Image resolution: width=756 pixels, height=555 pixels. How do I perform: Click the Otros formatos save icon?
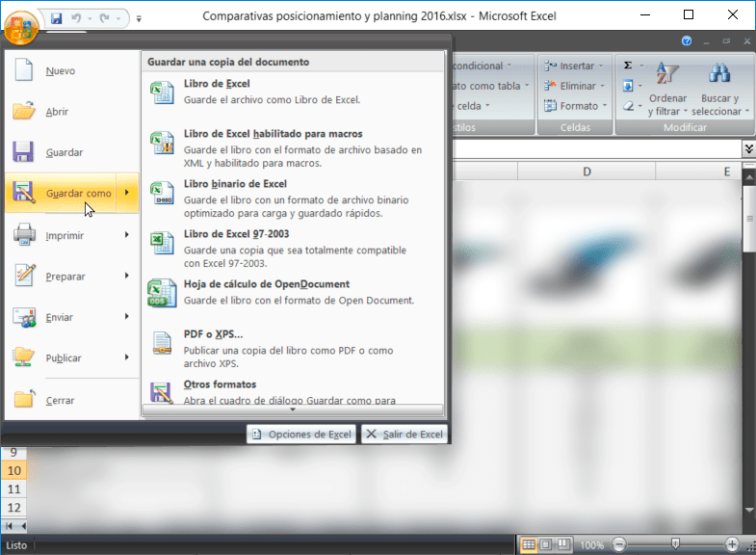pos(162,392)
